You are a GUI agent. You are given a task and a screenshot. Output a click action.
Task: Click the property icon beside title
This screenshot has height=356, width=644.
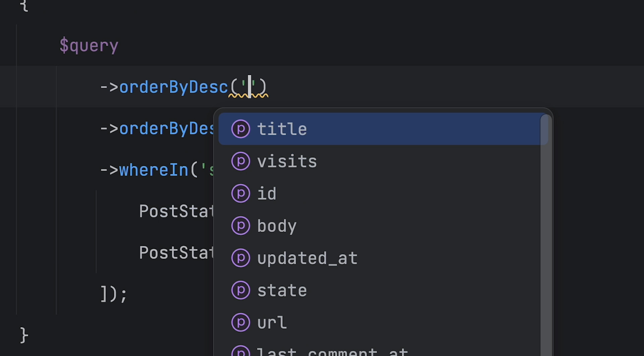(x=241, y=129)
